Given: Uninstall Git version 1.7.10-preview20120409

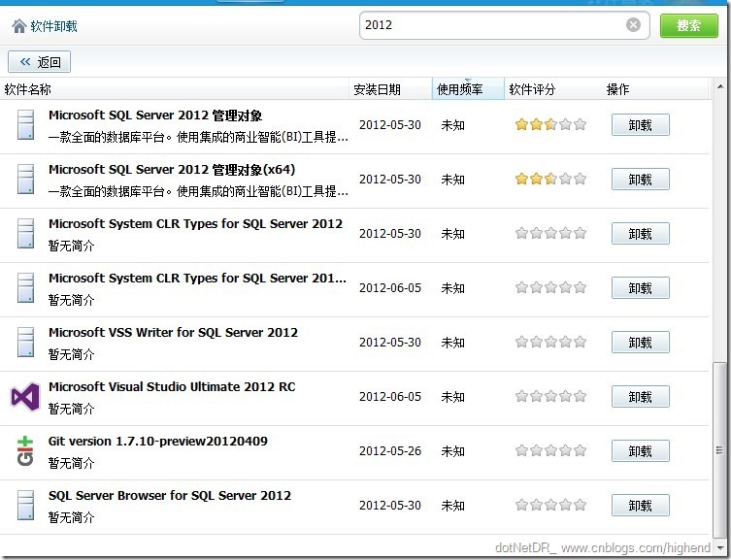Looking at the screenshot, I should point(640,451).
